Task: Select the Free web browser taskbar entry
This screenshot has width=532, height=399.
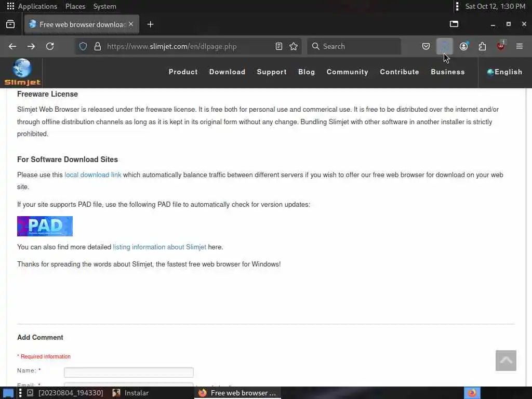Action: pyautogui.click(x=237, y=393)
